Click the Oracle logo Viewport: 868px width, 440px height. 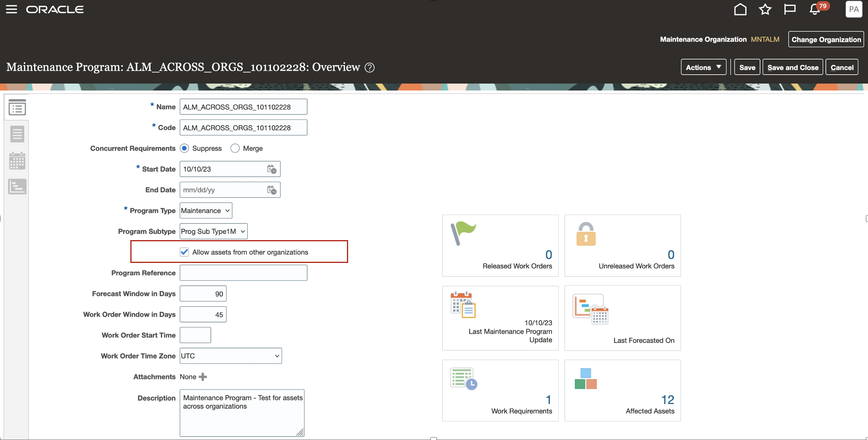[55, 9]
